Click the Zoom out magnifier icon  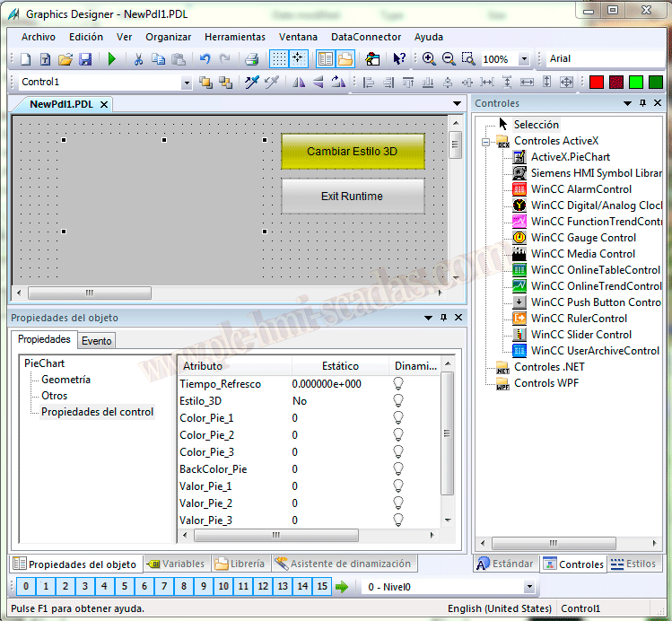click(x=448, y=59)
